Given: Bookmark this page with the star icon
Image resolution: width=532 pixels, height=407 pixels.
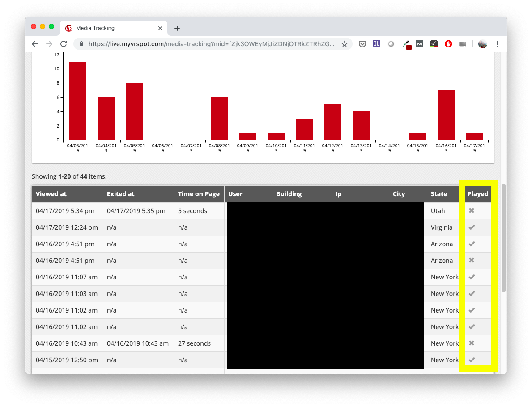Looking at the screenshot, I should (x=345, y=44).
